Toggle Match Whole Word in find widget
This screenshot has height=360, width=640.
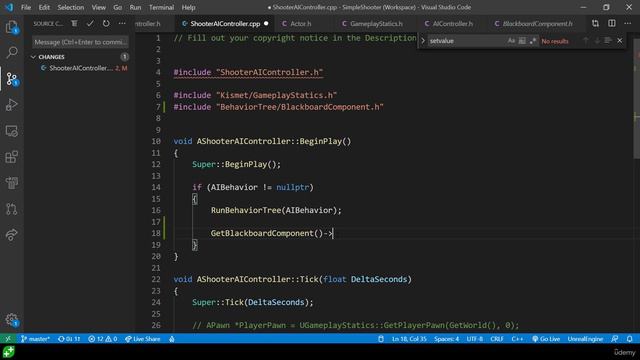coord(522,41)
